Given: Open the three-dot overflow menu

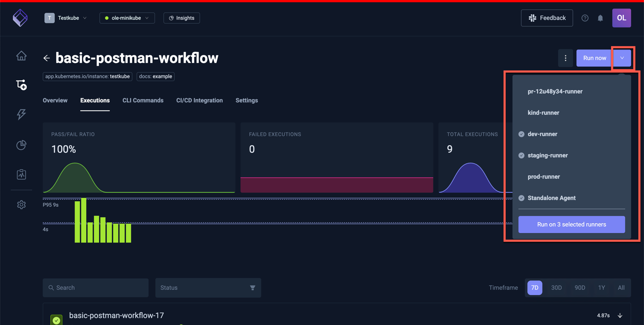Looking at the screenshot, I should tap(565, 58).
